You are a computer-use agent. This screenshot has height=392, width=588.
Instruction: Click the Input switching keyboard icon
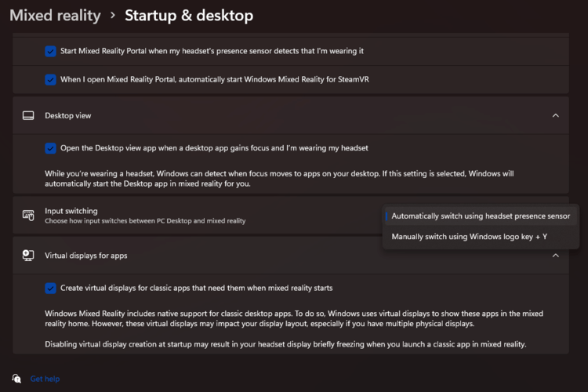pyautogui.click(x=28, y=215)
